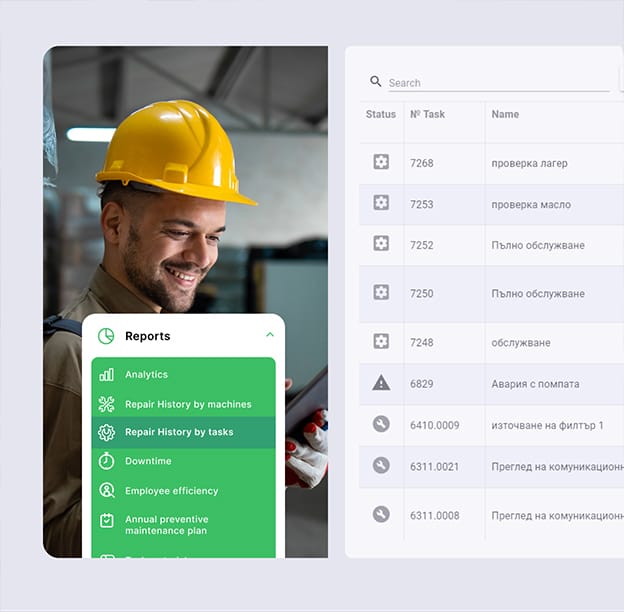
Task: Click the Annual preventive maintenance calendar icon
Action: 106,520
